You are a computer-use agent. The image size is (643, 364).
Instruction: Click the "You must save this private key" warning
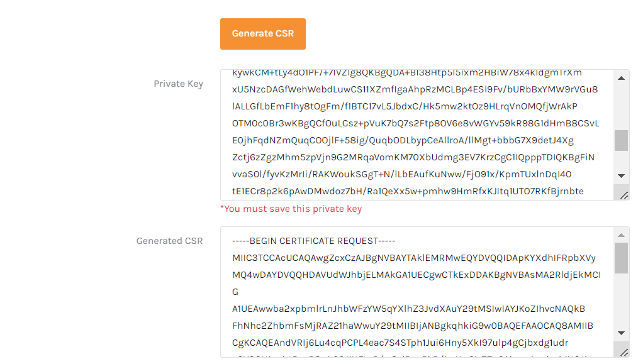[x=291, y=209]
